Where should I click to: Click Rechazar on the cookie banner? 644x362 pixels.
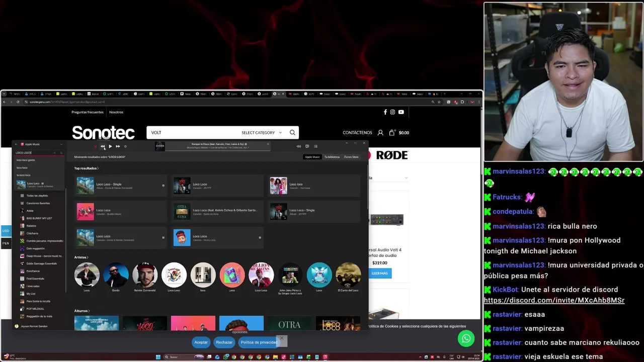click(224, 342)
